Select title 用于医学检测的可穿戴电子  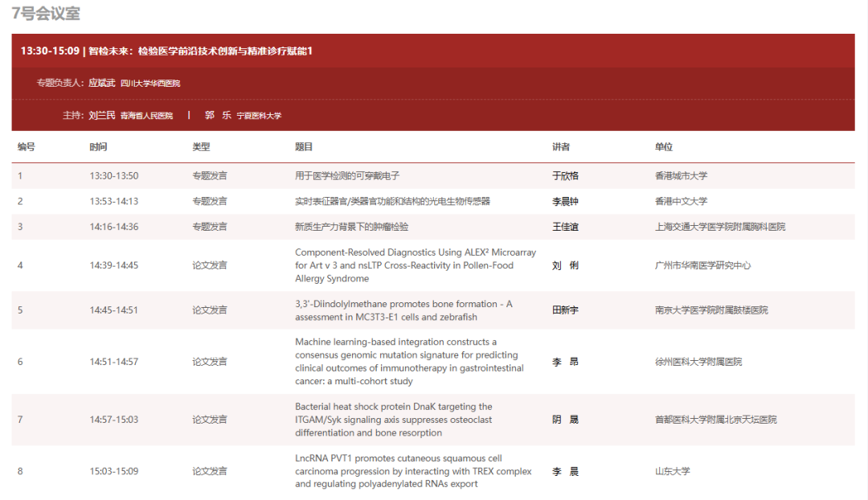tap(347, 176)
